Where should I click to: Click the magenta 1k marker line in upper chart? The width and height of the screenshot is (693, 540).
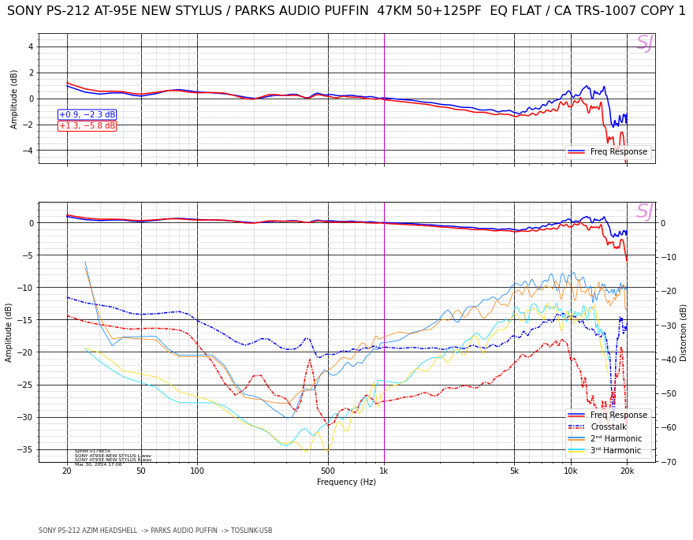coord(384,99)
